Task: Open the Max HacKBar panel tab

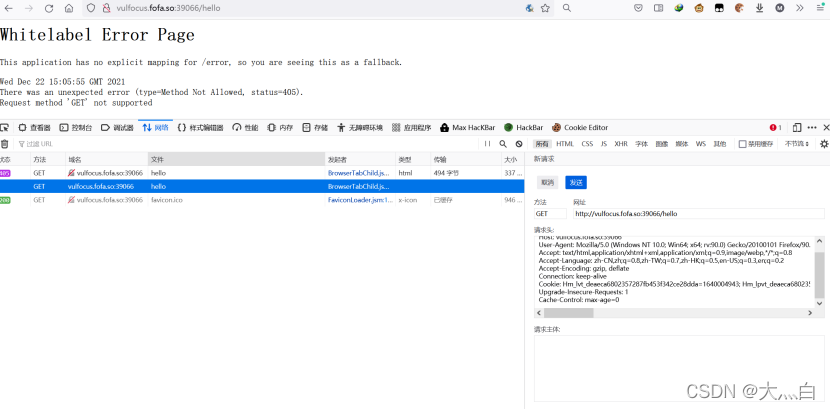Action: [x=467, y=127]
